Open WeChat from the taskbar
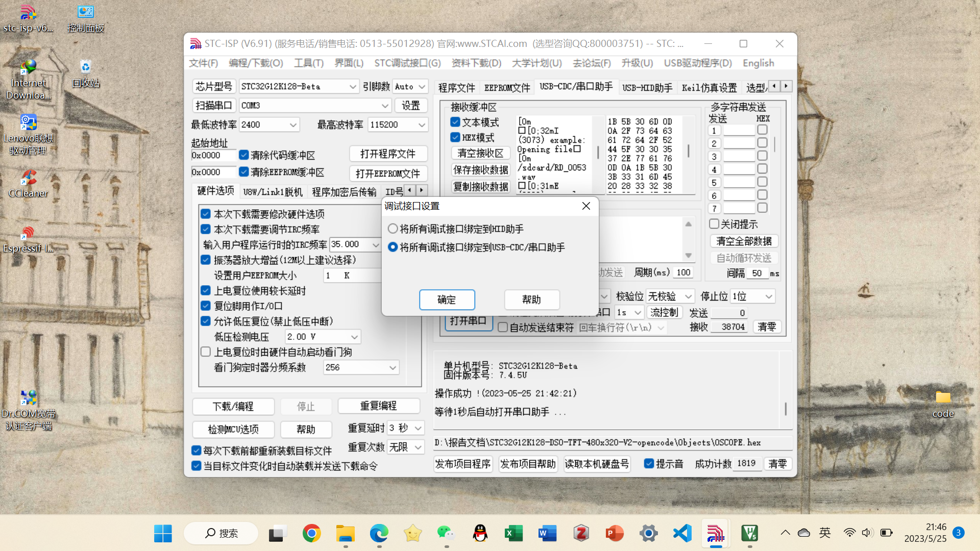The image size is (980, 551). (447, 533)
